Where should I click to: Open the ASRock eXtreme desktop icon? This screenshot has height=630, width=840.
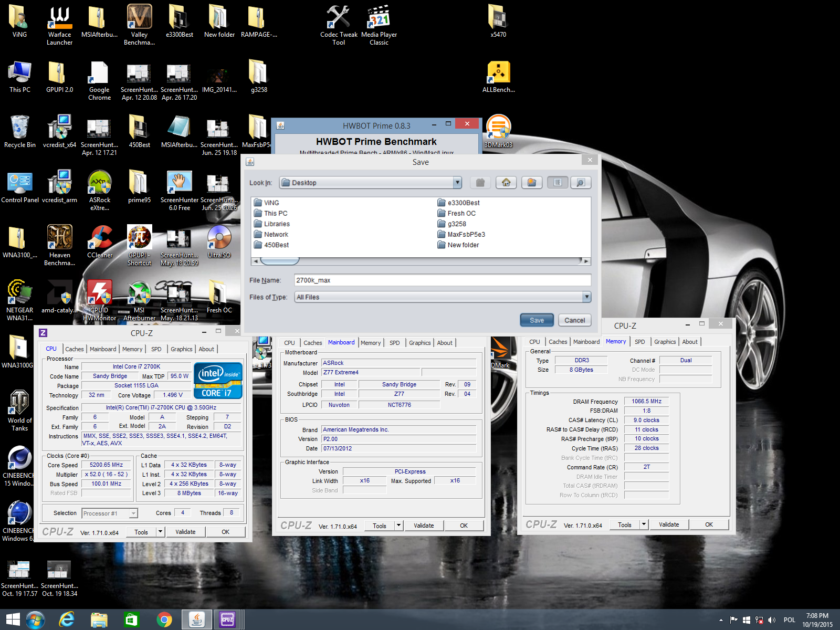[x=100, y=190]
